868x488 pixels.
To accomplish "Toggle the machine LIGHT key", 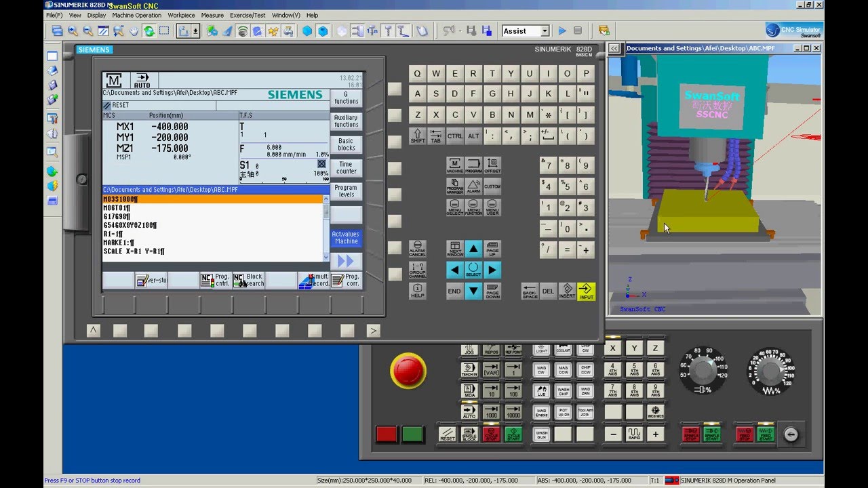I will coord(541,350).
